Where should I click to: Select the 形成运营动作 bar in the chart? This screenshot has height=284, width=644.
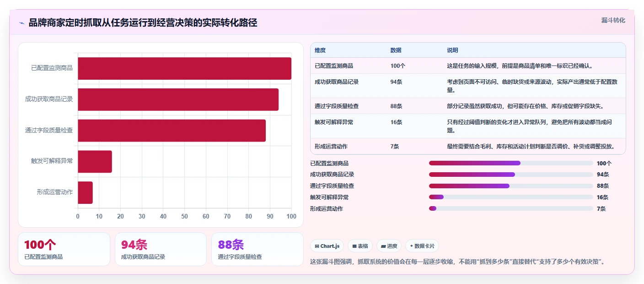tap(85, 192)
